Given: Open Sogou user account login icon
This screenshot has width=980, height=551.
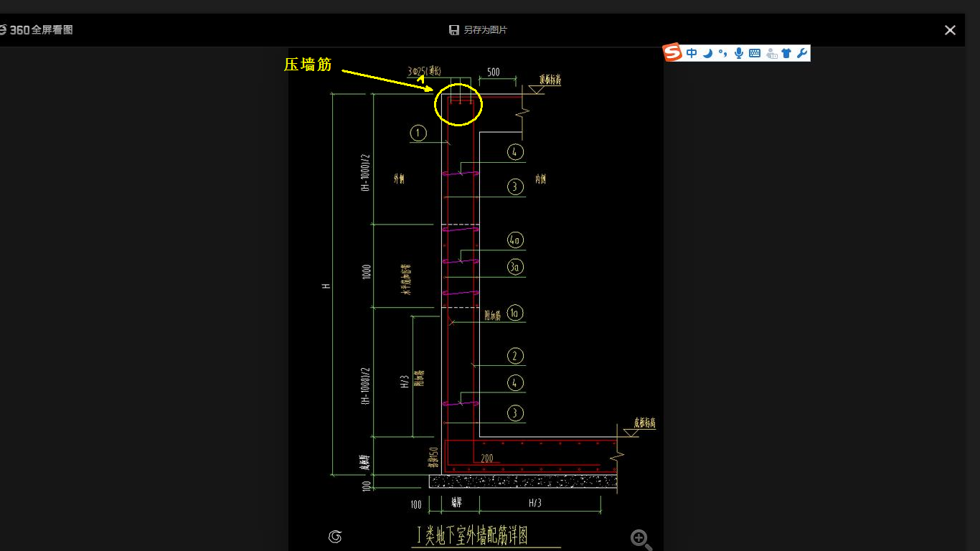Looking at the screenshot, I should [771, 53].
